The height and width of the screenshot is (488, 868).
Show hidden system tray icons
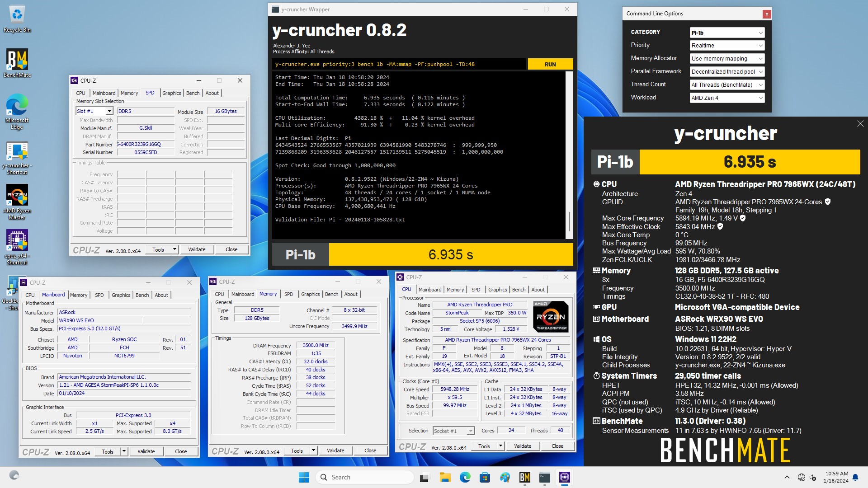[x=787, y=477]
